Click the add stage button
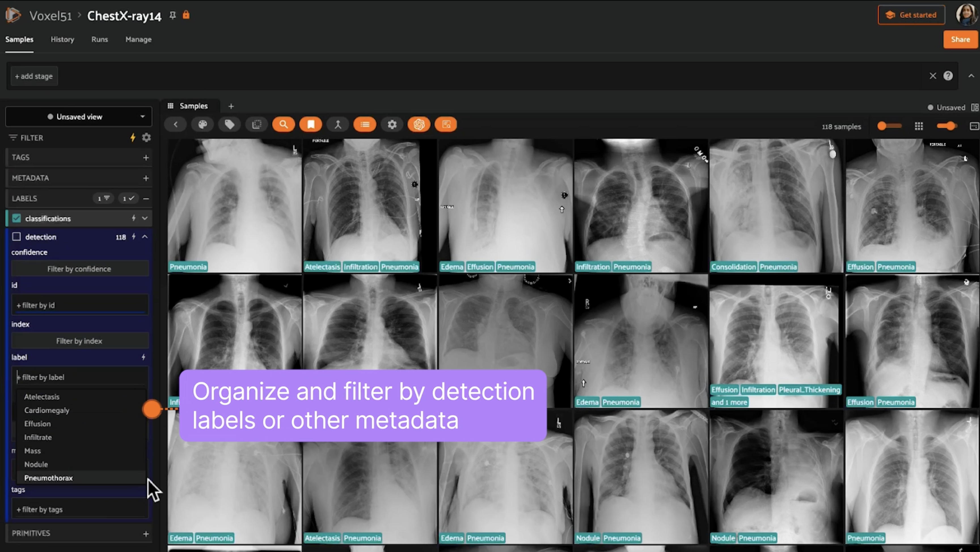Image resolution: width=980 pixels, height=552 pixels. click(x=34, y=76)
